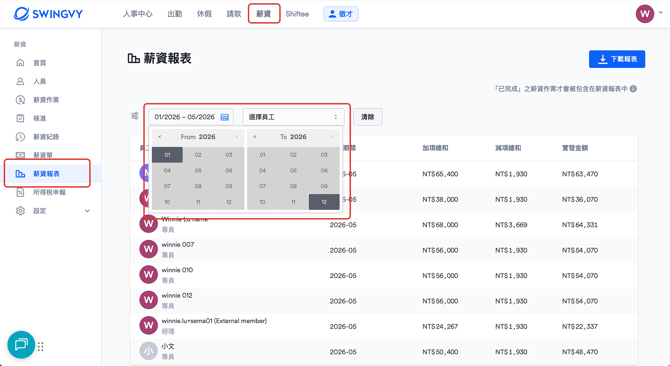Click the W profile avatar at top right

click(x=645, y=14)
